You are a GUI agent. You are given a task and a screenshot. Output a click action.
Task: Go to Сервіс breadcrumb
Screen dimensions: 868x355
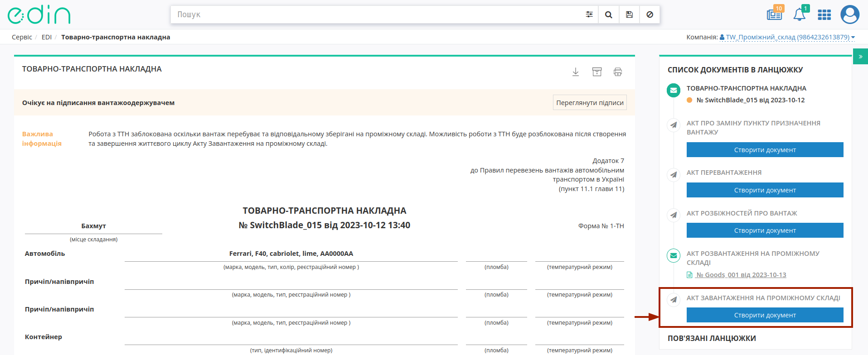tap(22, 37)
